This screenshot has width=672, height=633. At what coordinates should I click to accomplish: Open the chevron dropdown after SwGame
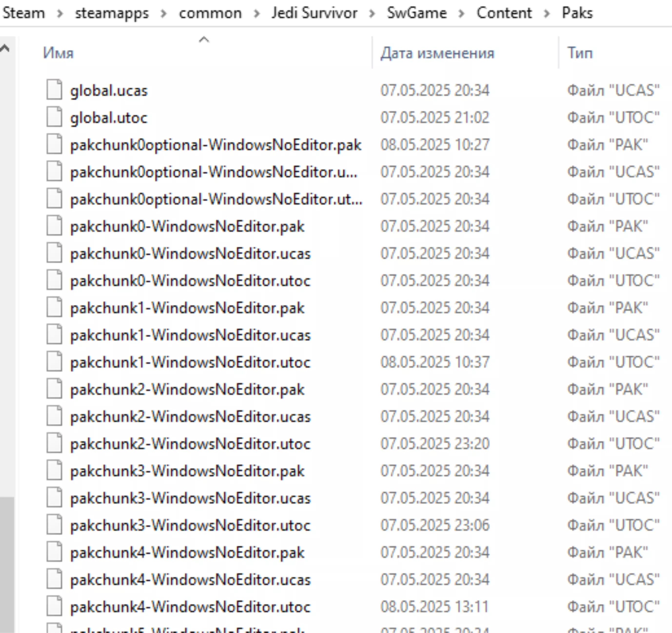tap(461, 13)
